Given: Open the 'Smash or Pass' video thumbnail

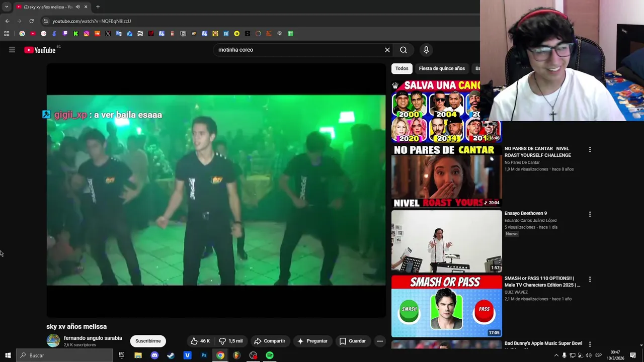Looking at the screenshot, I should click(447, 306).
